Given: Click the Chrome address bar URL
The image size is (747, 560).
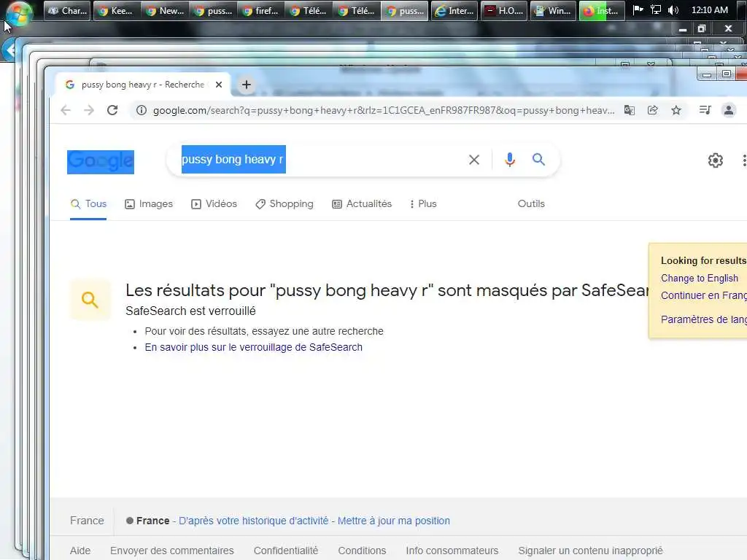Looking at the screenshot, I should (384, 111).
